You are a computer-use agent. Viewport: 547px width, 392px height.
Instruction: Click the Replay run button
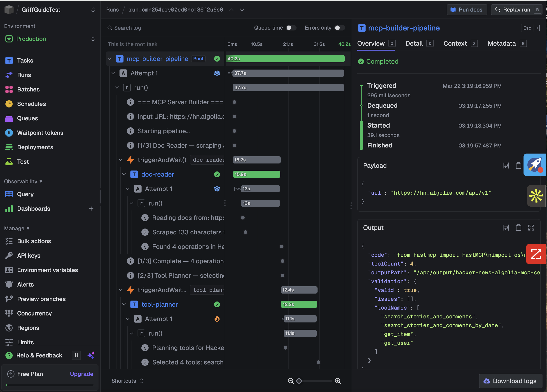[516, 10]
